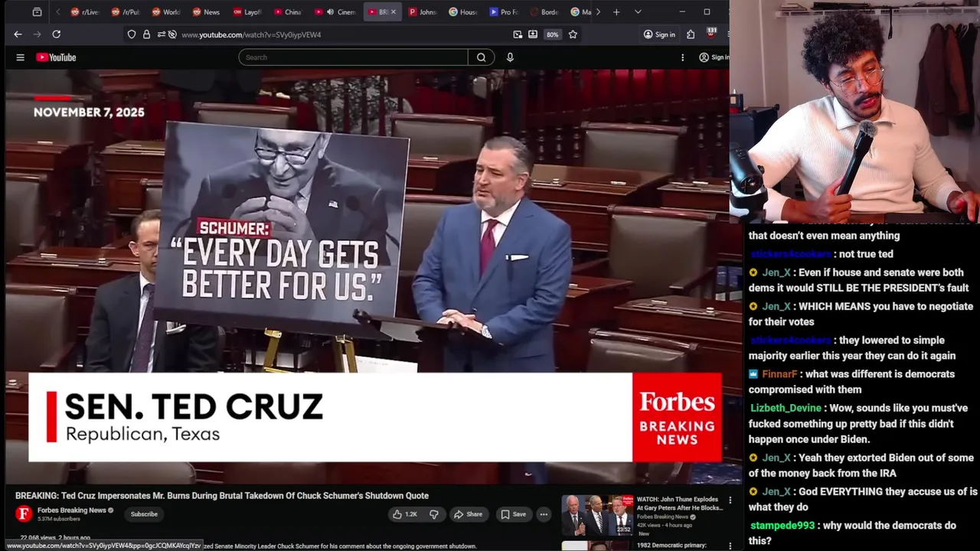Open YouTube settings three-dot menu

coord(682,57)
